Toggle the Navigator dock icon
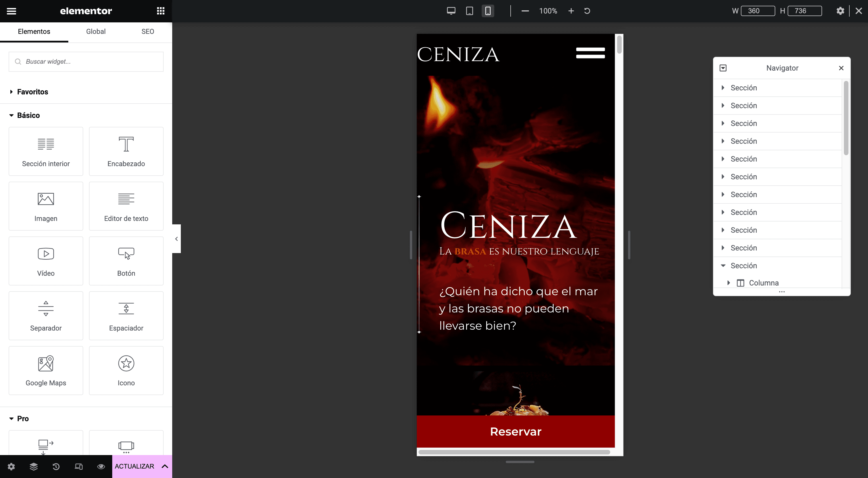Image resolution: width=868 pixels, height=478 pixels. click(723, 68)
